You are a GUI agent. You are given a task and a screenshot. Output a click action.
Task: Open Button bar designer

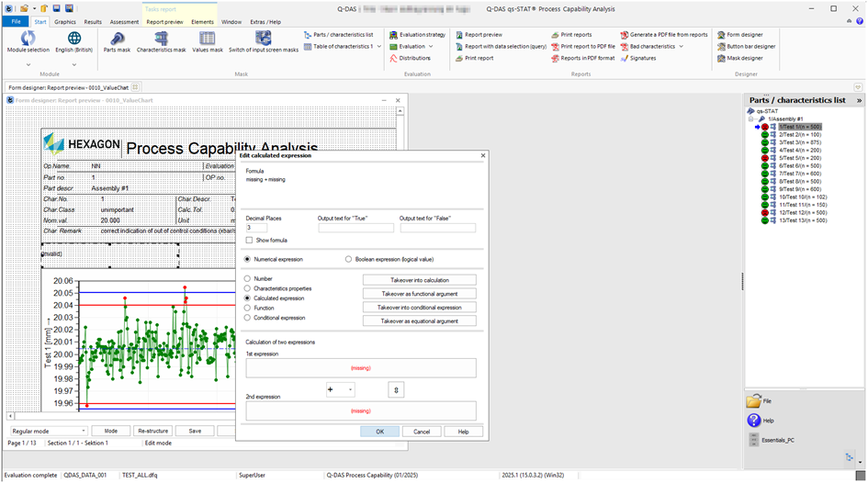click(x=746, y=47)
